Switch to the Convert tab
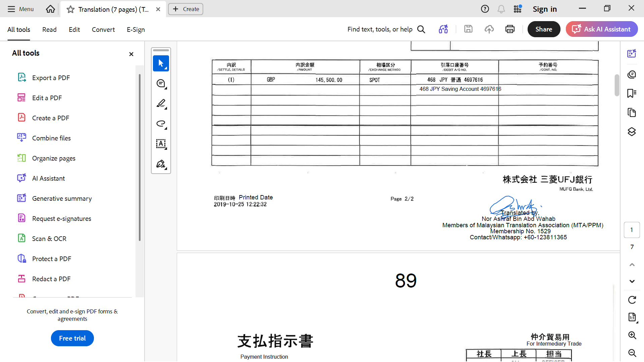The height and width of the screenshot is (362, 644). tap(103, 29)
